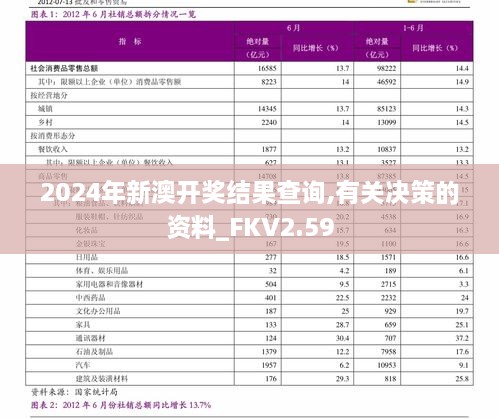This screenshot has width=499, height=419.
Task: Click the value 818
Action: (390, 379)
